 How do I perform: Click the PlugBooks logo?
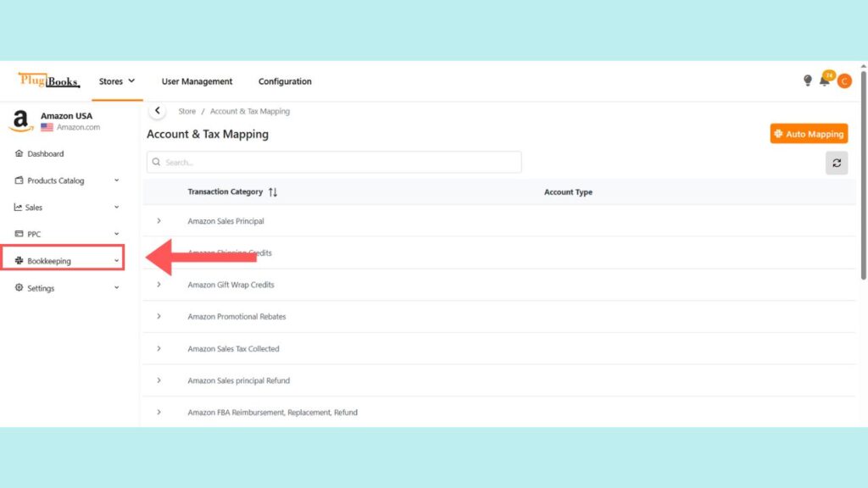49,80
